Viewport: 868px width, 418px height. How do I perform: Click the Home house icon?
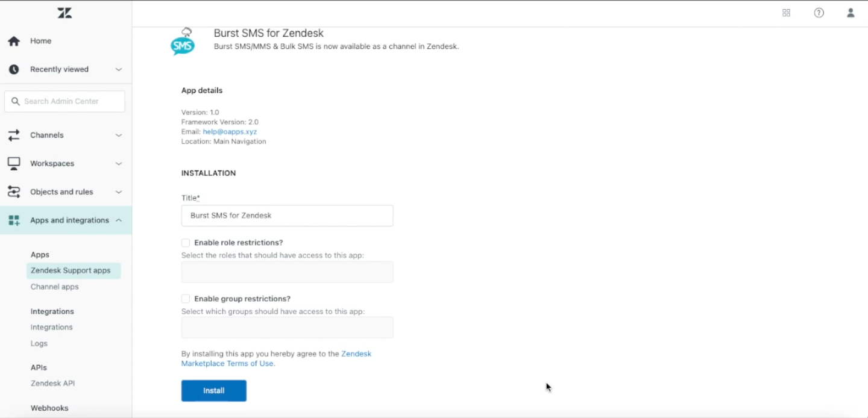(x=14, y=41)
